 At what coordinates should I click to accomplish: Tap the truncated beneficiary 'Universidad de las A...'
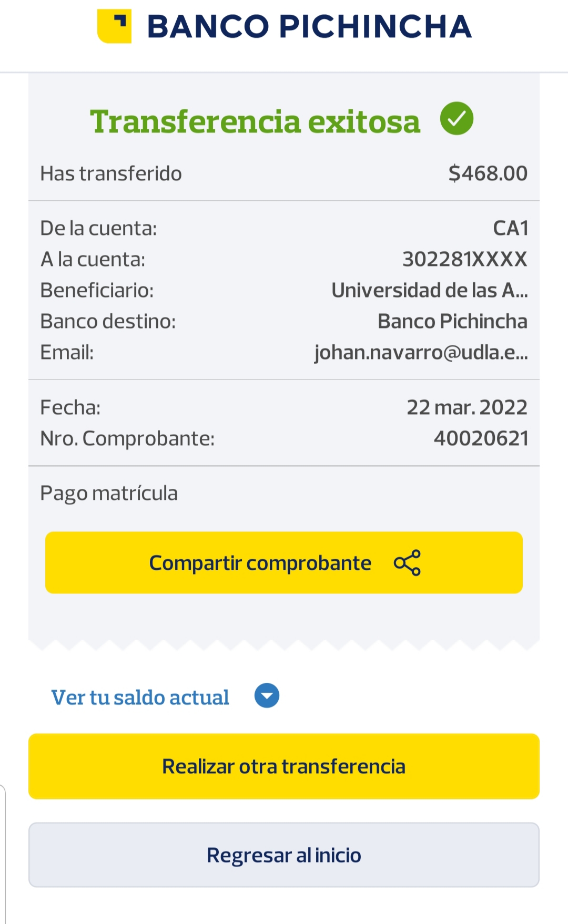point(429,290)
